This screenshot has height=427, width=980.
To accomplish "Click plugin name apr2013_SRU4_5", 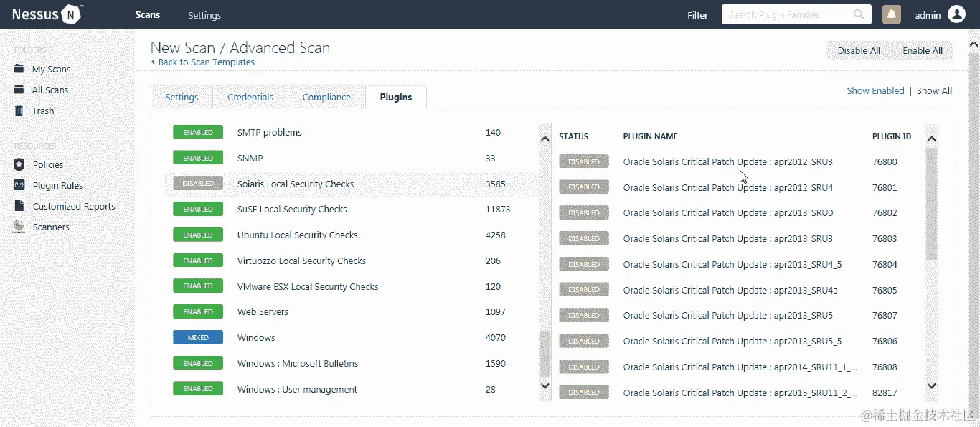I will point(732,264).
